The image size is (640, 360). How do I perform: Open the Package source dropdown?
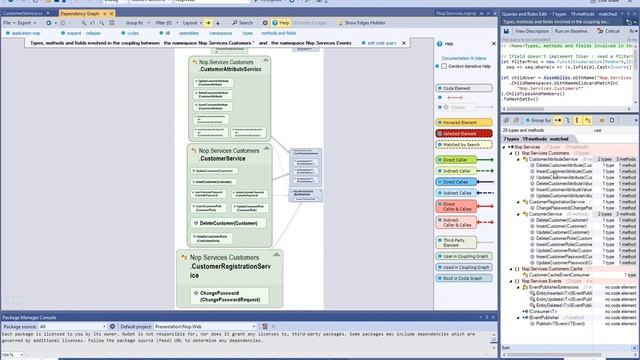(x=72, y=327)
